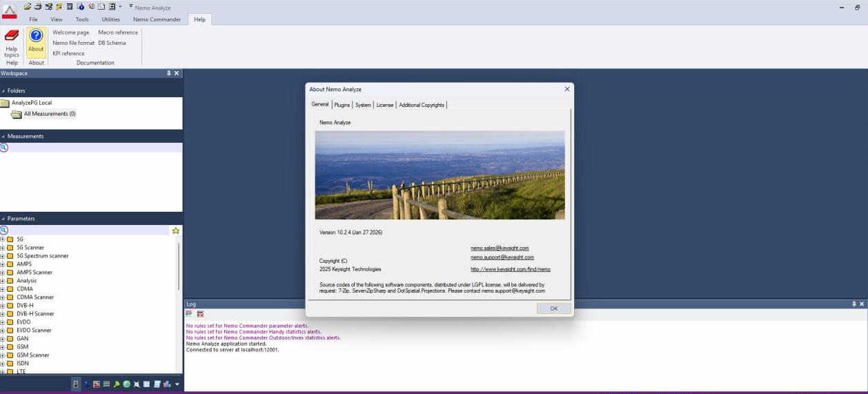Click OK in About Nemo Analyze dialog

tap(554, 308)
